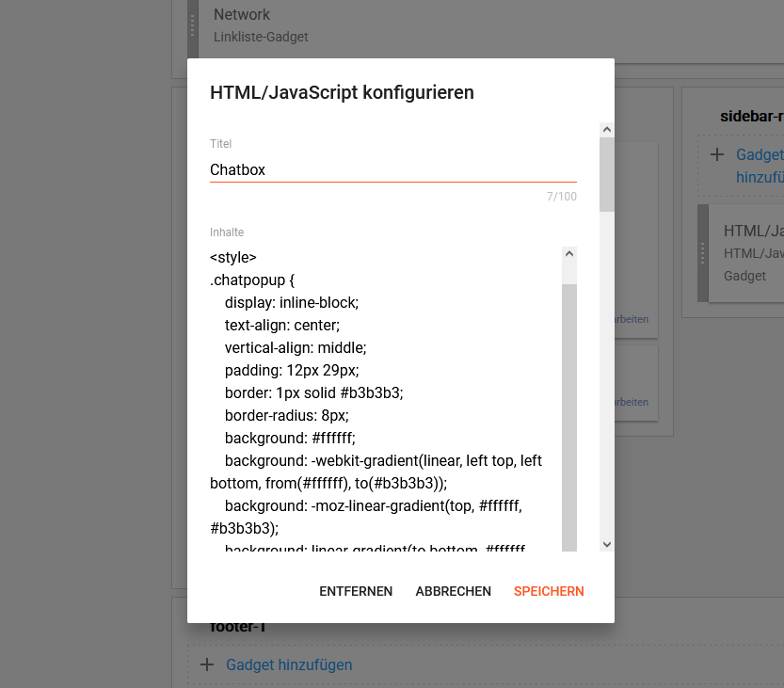Click the lower 'bearbeiten' link behind the dialog
784x688 pixels.
click(631, 402)
